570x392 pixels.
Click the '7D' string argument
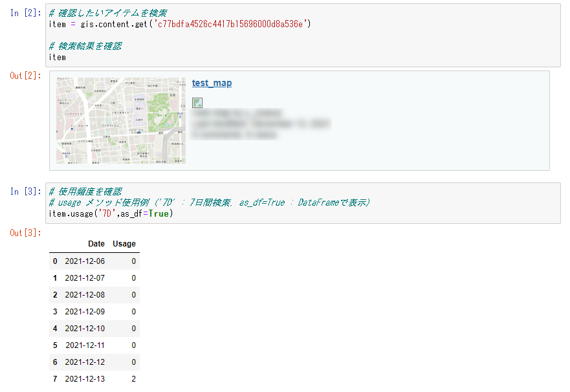[x=107, y=213]
